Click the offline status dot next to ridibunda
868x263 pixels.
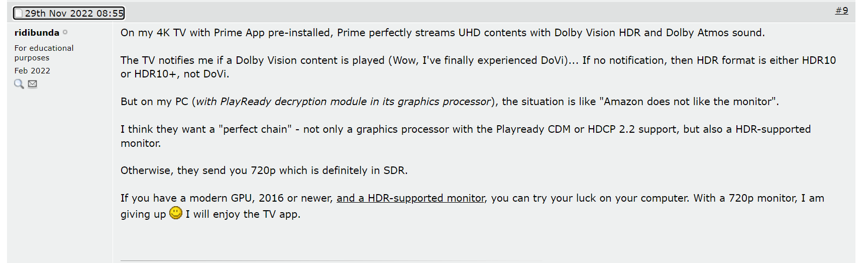tap(65, 33)
